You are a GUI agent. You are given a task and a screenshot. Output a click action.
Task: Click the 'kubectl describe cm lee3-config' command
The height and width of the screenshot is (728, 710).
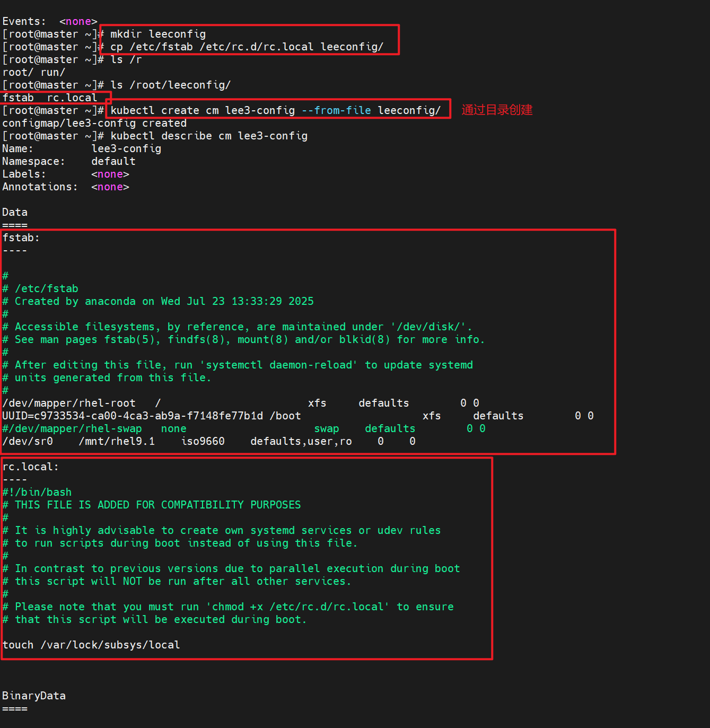point(209,136)
